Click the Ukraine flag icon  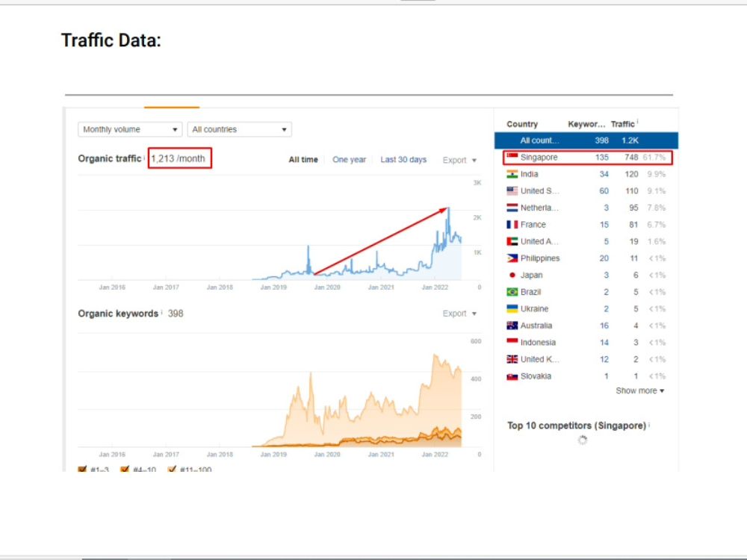[x=512, y=308]
